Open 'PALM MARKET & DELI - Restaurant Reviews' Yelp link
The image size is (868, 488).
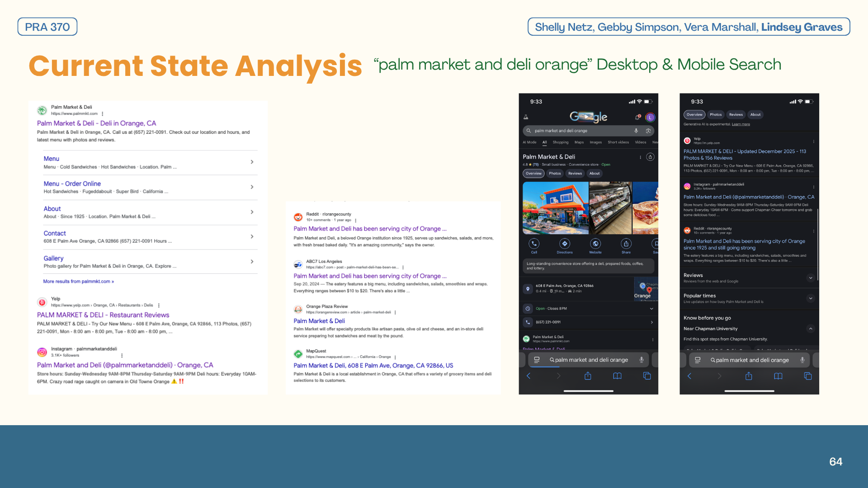(103, 315)
